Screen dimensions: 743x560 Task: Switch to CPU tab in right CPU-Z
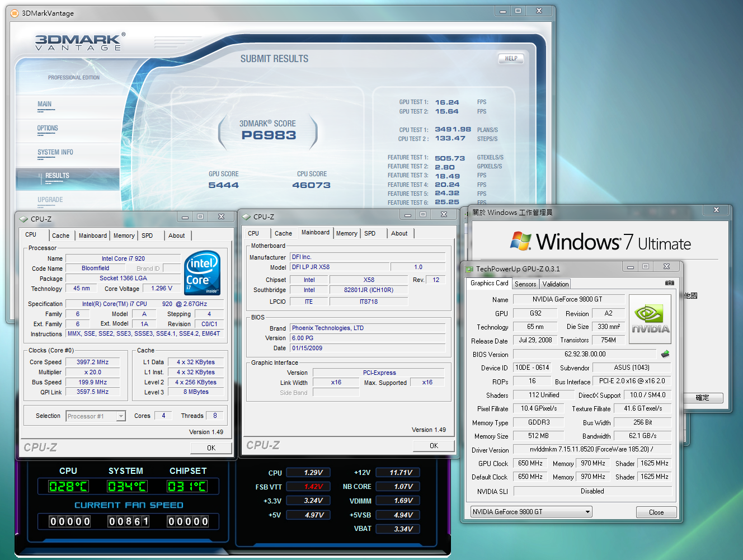pos(253,233)
